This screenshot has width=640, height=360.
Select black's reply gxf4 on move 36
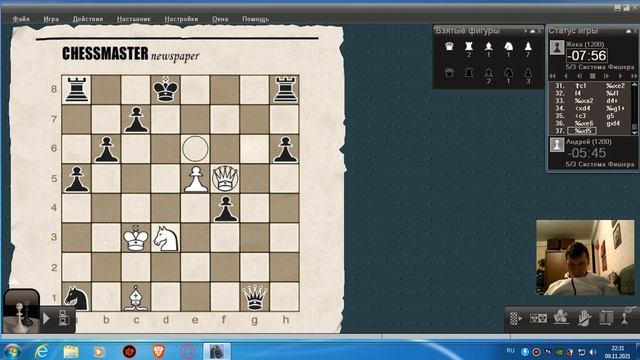tap(613, 123)
